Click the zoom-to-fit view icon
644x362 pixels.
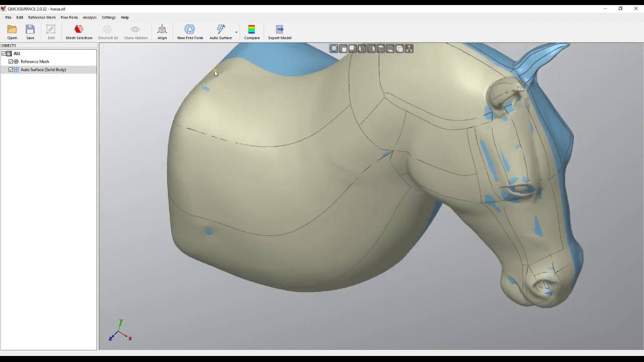tap(334, 49)
